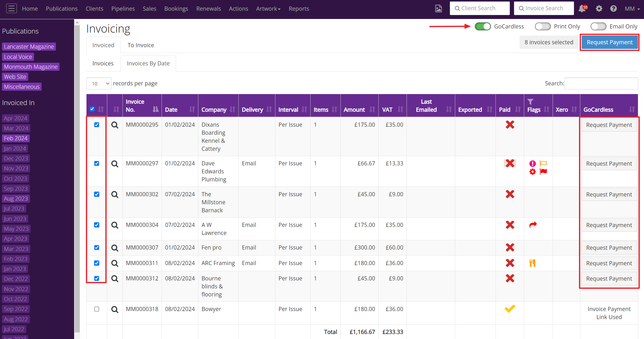The width and height of the screenshot is (644, 339).
Task: Click the pink exclamation flag icon
Action: click(x=532, y=164)
